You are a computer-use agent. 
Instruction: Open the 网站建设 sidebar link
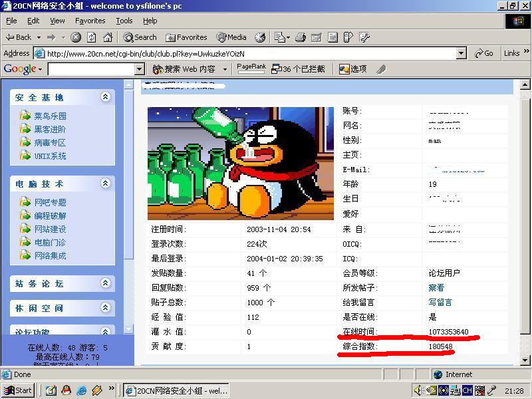51,229
